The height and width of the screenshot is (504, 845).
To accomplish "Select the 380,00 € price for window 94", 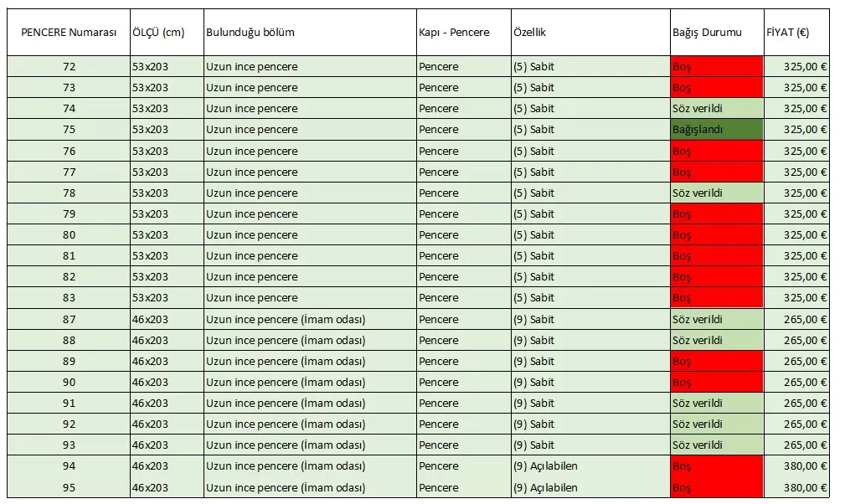I will pos(796,466).
